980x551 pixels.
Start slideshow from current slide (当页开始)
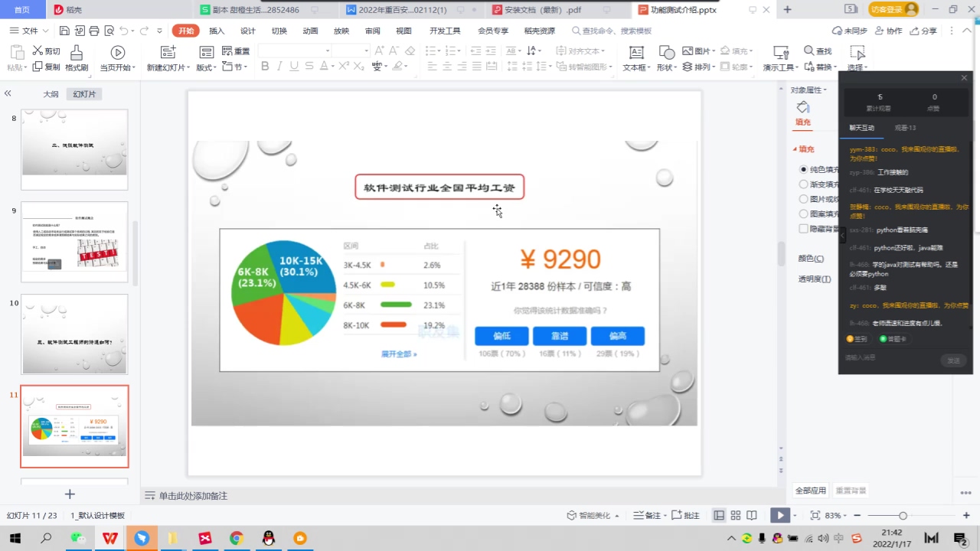[x=117, y=52]
